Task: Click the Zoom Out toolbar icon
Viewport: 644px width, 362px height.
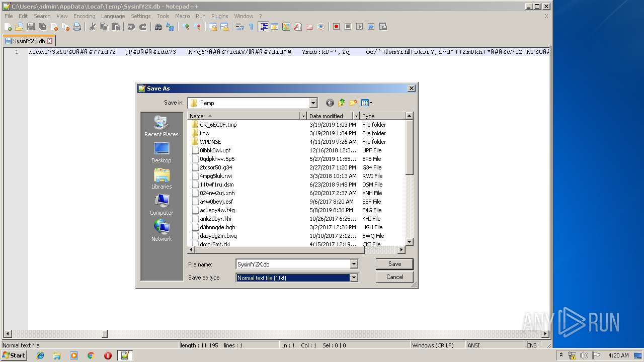Action: coord(197,27)
